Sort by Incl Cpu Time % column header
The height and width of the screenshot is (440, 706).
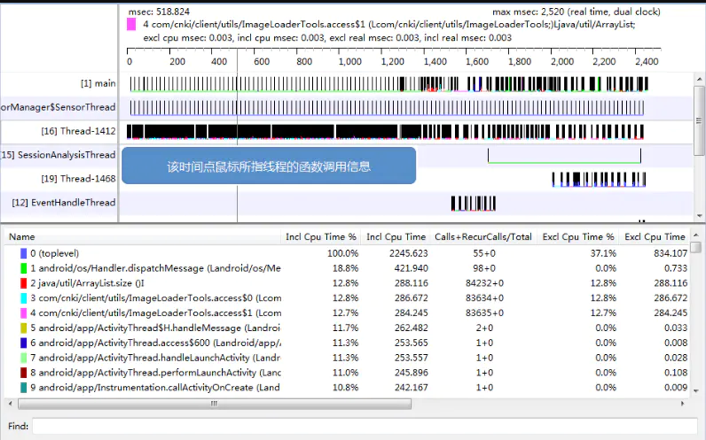click(321, 237)
